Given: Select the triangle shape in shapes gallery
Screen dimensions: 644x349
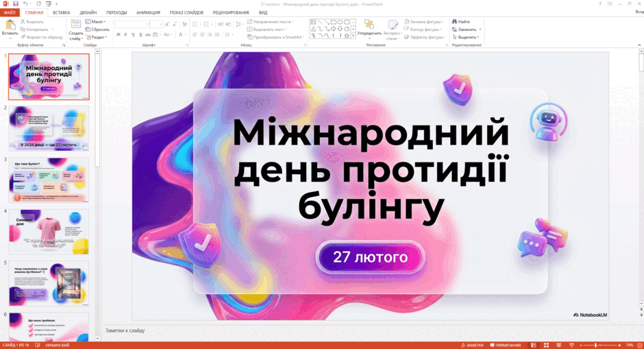Looking at the screenshot, I should click(x=313, y=29).
